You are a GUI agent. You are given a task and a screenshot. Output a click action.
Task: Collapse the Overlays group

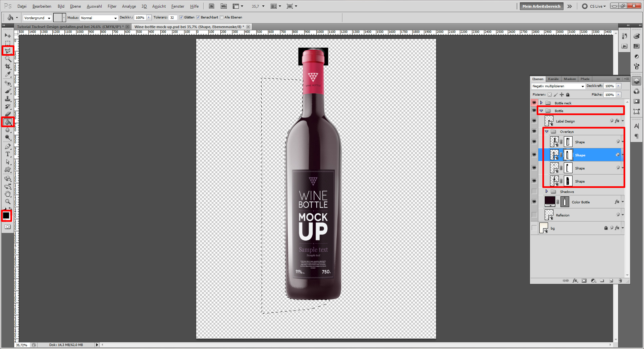click(x=547, y=132)
